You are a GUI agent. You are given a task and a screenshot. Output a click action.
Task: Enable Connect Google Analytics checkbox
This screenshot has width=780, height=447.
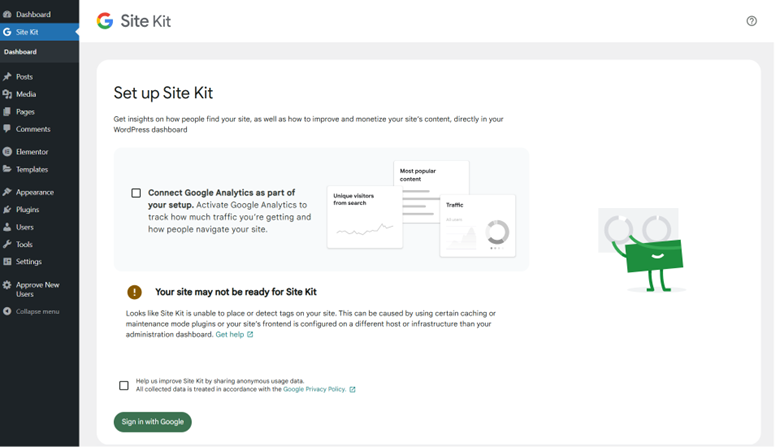tap(136, 193)
